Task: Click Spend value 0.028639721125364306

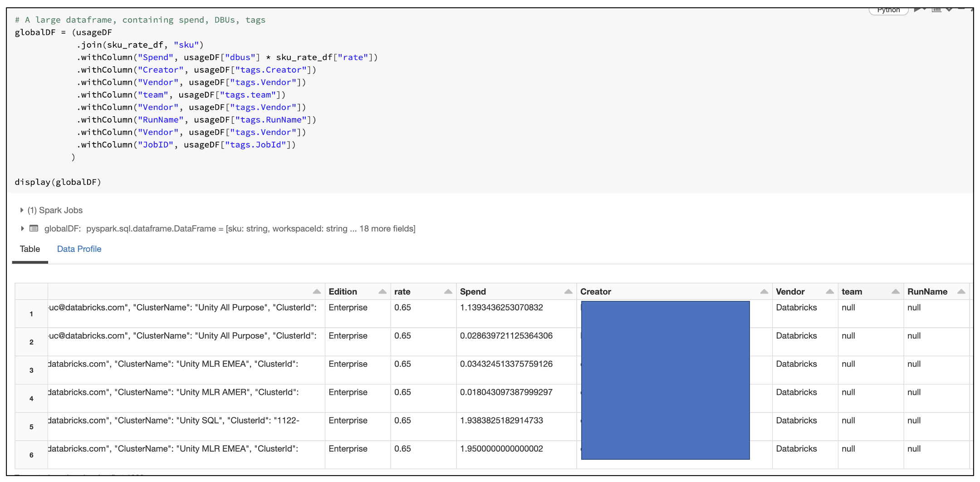Action: 506,336
